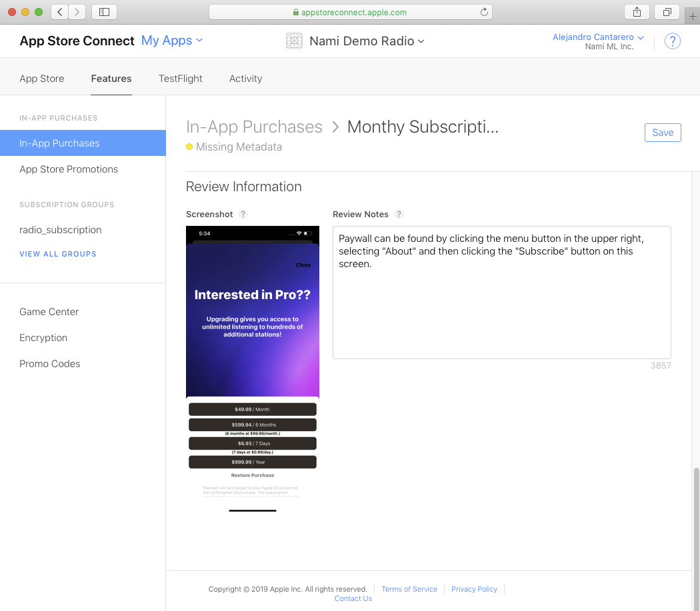This screenshot has width=700, height=611.
Task: Select In-App Purchases in sidebar
Action: 83,143
